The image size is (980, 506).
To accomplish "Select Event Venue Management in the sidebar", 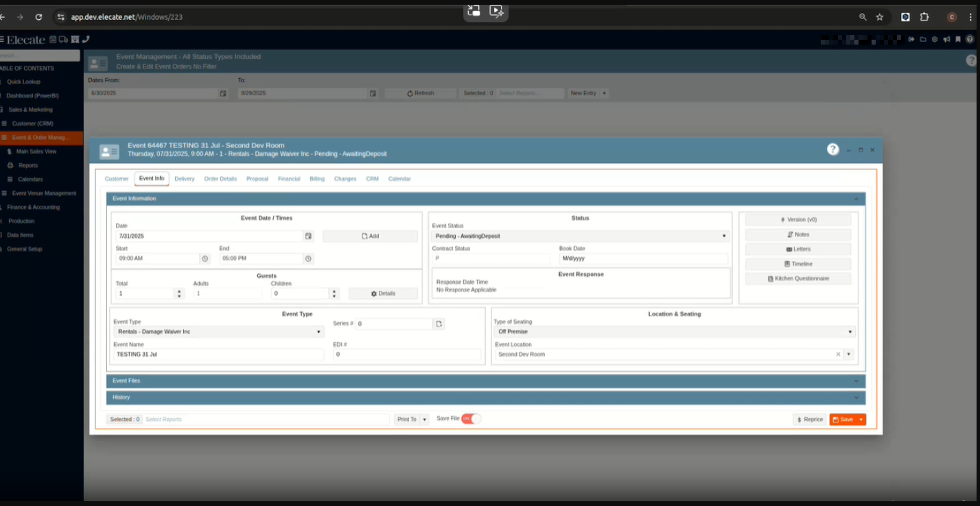I will (x=44, y=193).
